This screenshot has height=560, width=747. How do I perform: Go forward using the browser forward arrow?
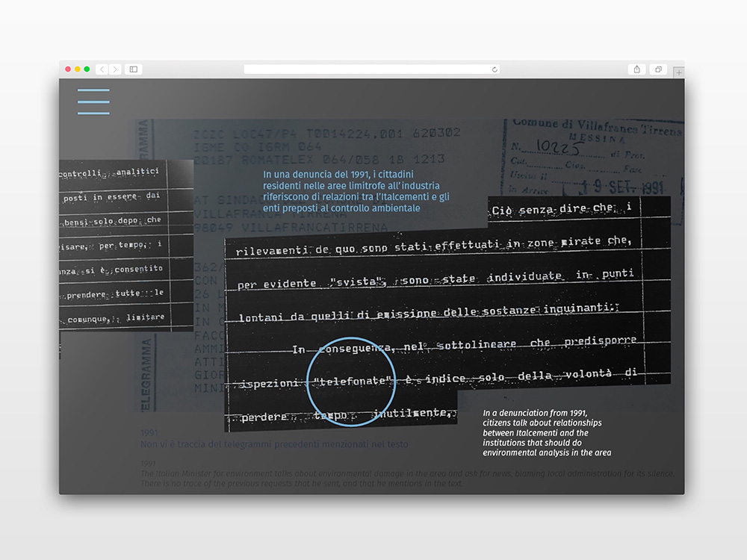point(115,69)
